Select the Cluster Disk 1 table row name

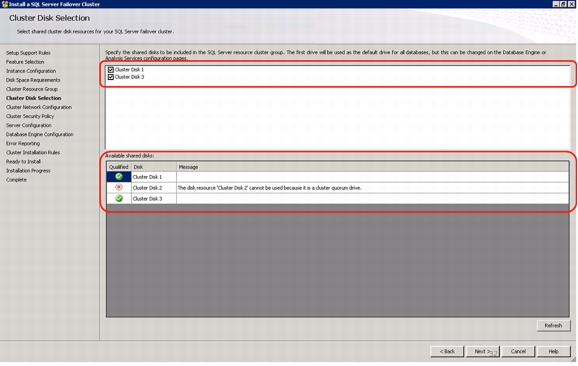[147, 177]
